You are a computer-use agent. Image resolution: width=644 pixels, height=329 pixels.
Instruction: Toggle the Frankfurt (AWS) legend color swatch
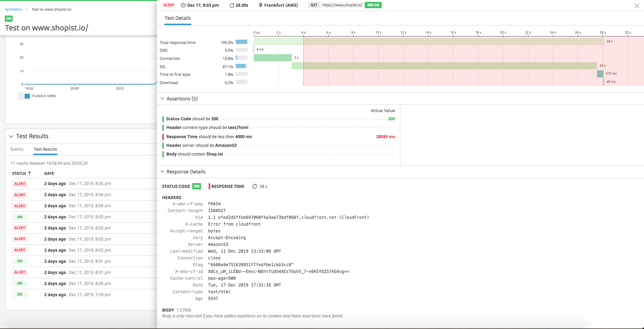pos(28,96)
